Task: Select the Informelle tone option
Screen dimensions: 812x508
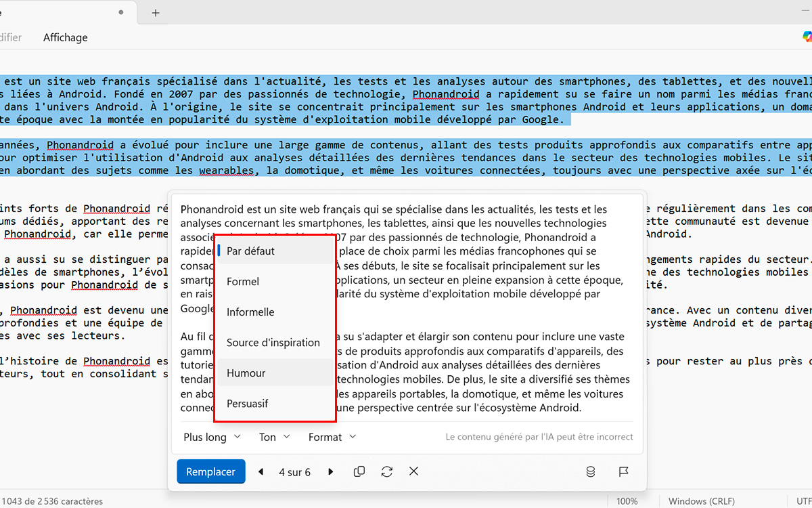Action: (275, 312)
